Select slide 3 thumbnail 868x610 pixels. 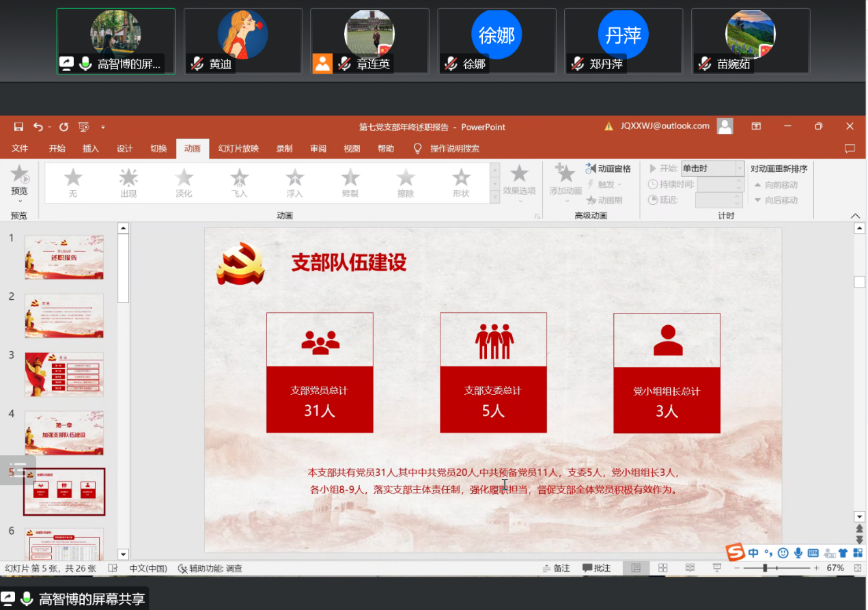tap(64, 374)
